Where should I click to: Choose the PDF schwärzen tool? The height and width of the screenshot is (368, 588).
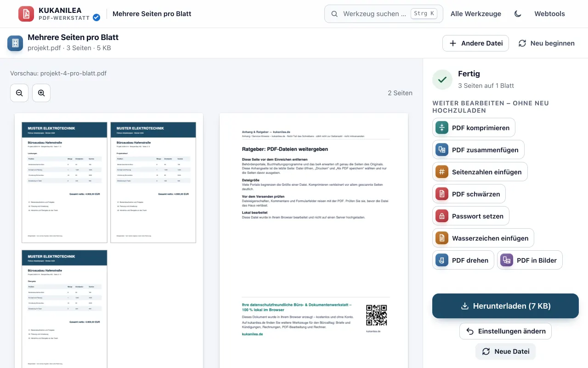(x=469, y=194)
